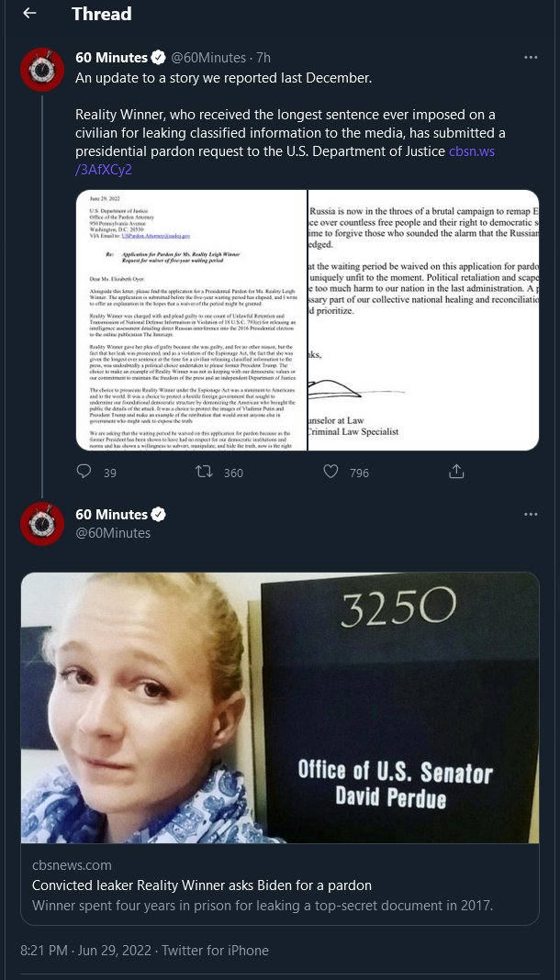The width and height of the screenshot is (560, 980).
Task: Click the reply icon with 39 comments
Action: [84, 472]
